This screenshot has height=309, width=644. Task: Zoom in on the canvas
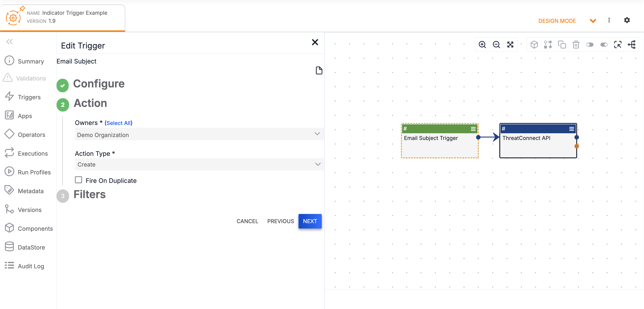482,45
